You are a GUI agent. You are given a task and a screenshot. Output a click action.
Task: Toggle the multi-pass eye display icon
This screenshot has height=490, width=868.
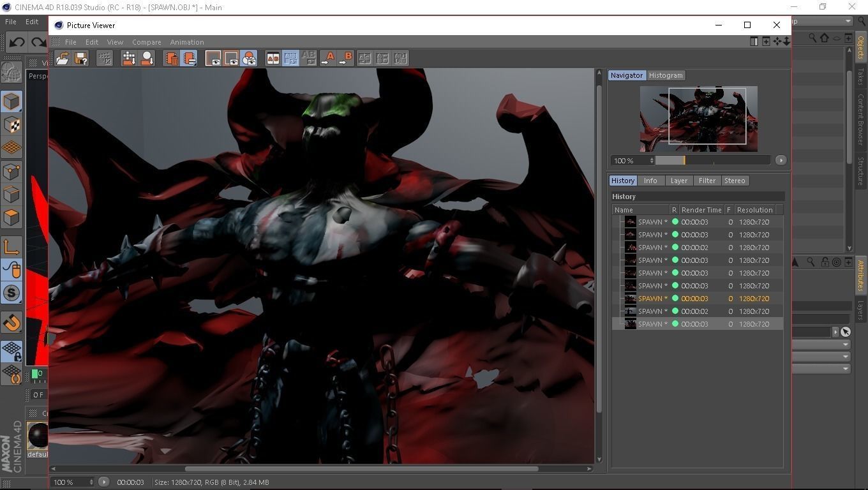click(231, 58)
